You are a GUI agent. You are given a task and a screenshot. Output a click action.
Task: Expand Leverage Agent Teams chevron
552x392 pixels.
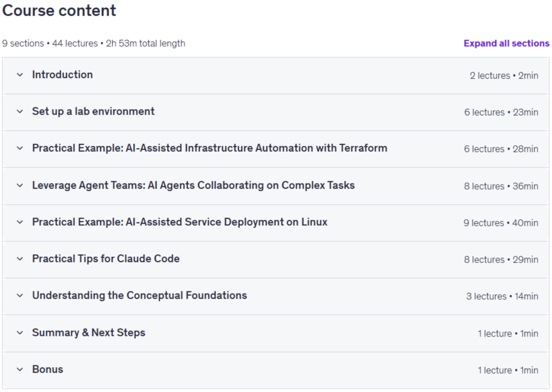19,186
